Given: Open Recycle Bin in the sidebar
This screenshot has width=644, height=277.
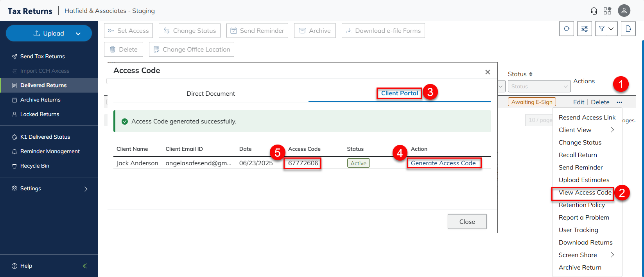Looking at the screenshot, I should 35,166.
